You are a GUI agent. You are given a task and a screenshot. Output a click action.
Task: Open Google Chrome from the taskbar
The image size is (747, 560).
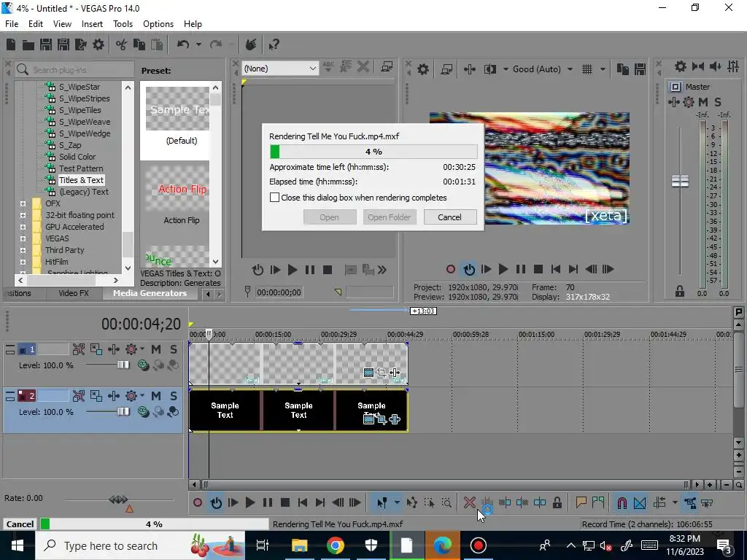click(336, 545)
